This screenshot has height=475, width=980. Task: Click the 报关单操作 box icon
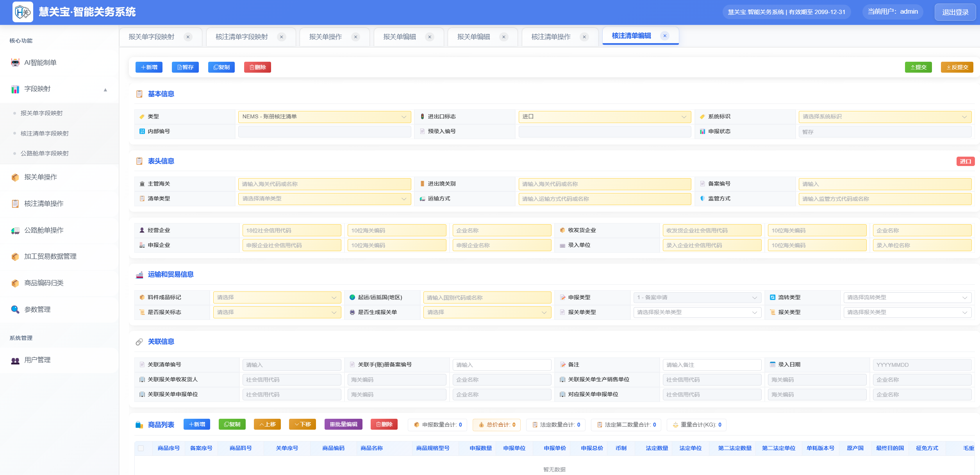point(15,177)
